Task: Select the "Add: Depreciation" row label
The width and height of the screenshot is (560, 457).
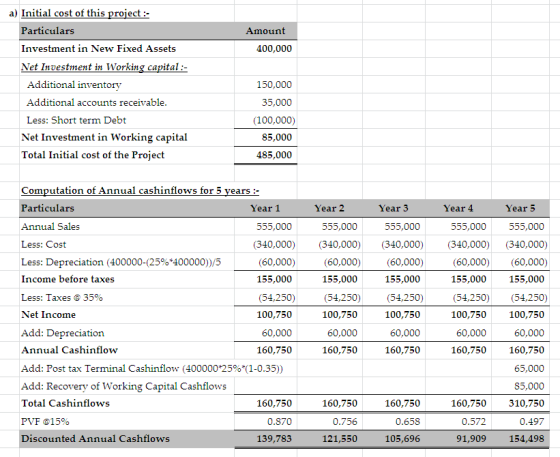Action: pyautogui.click(x=62, y=333)
